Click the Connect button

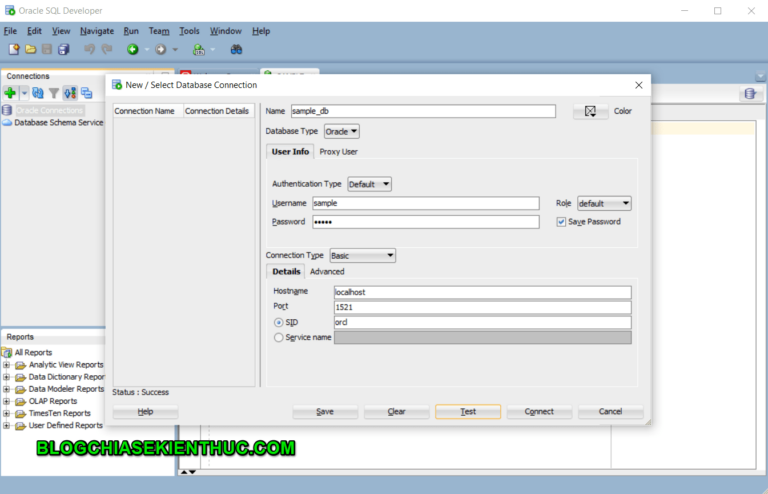(539, 412)
